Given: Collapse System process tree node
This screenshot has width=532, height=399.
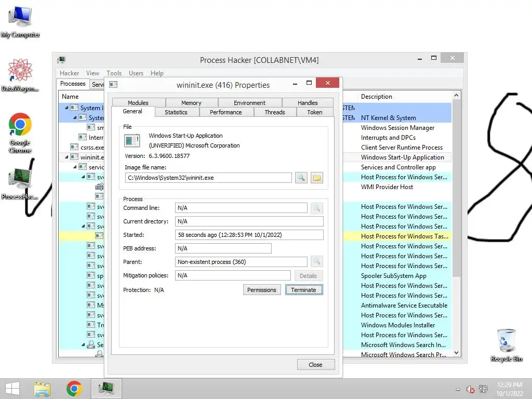Looking at the screenshot, I should (x=75, y=117).
